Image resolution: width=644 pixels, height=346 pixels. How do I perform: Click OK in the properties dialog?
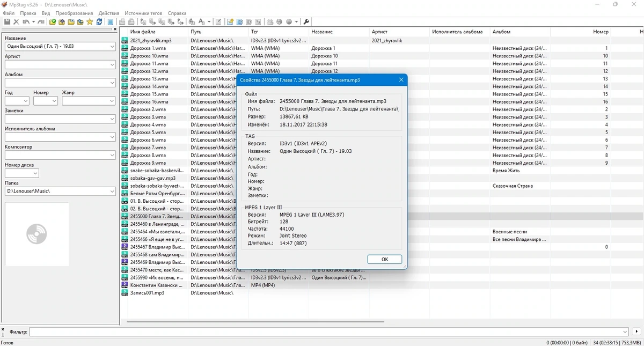point(385,259)
